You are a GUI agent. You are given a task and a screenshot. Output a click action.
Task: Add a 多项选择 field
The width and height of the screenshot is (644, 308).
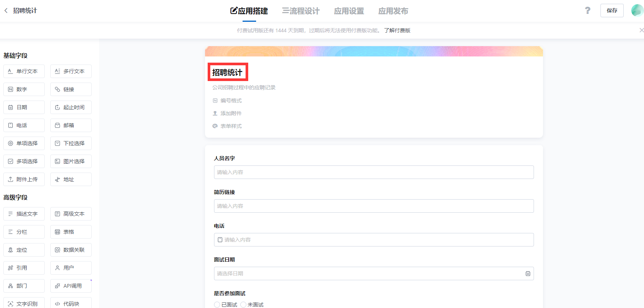24,161
